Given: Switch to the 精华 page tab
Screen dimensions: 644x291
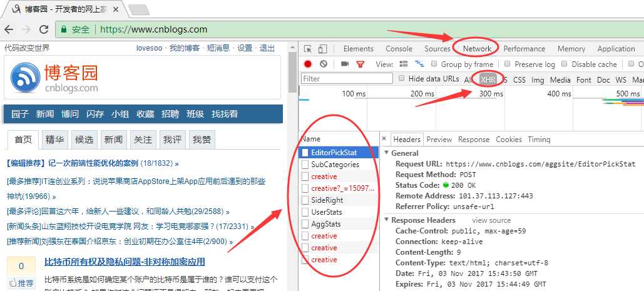Looking at the screenshot, I should tap(54, 140).
